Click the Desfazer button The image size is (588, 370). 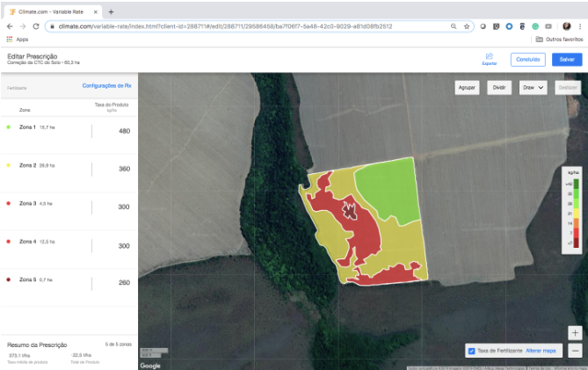click(568, 87)
